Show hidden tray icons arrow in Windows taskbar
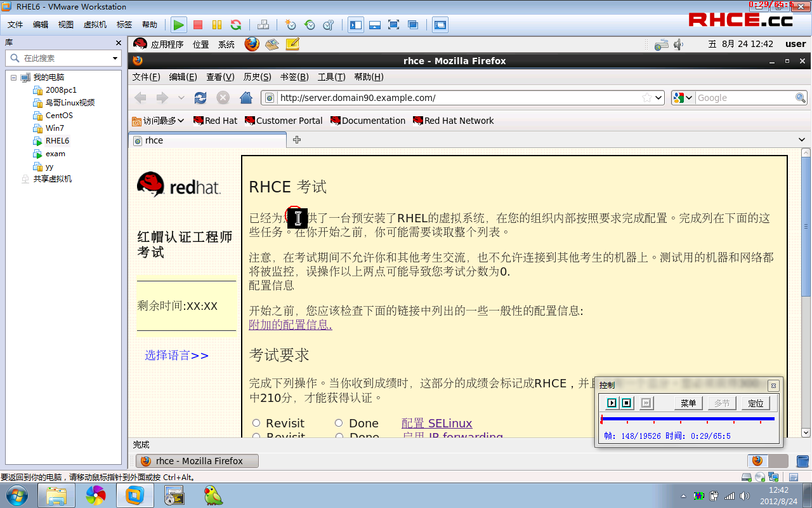This screenshot has width=812, height=508. (x=683, y=496)
